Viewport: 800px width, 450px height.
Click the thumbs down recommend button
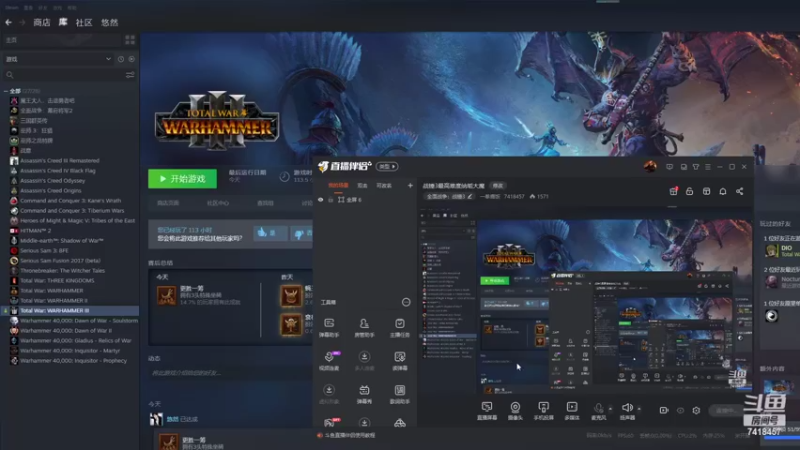coord(302,234)
